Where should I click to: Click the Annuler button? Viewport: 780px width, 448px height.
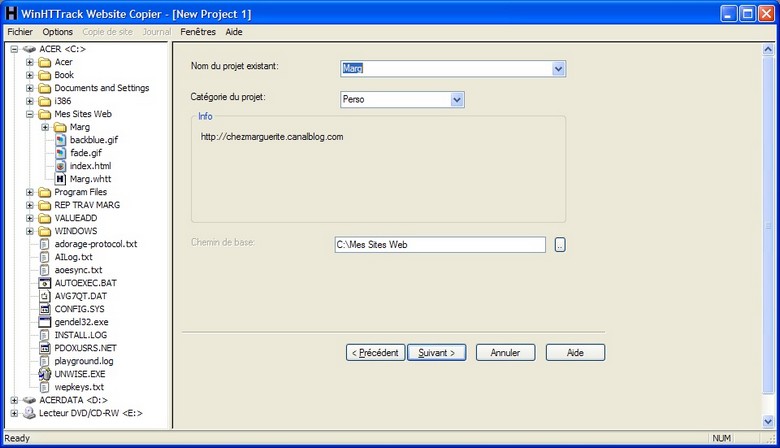pos(505,353)
